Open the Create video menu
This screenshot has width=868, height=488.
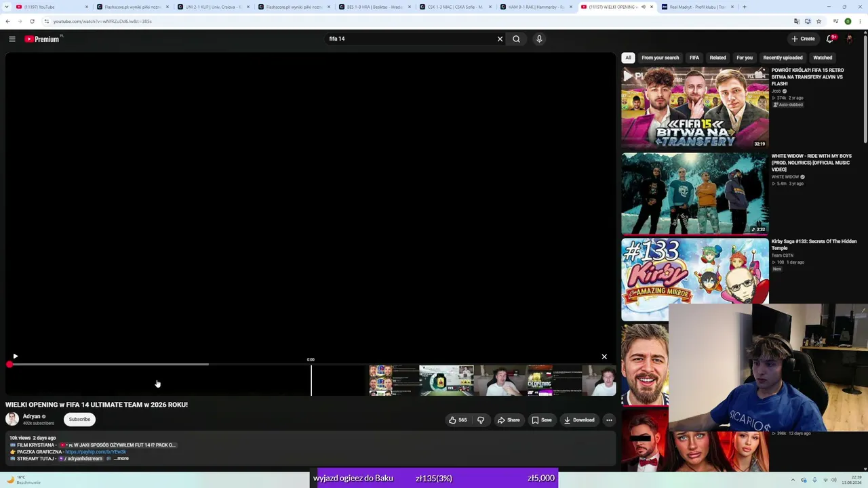coord(803,39)
